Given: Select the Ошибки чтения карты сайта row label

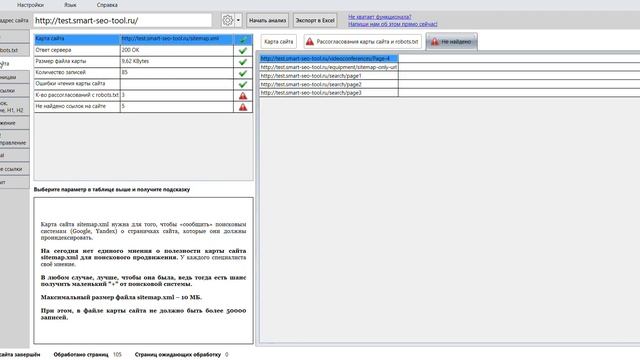Looking at the screenshot, I should pos(77,84).
